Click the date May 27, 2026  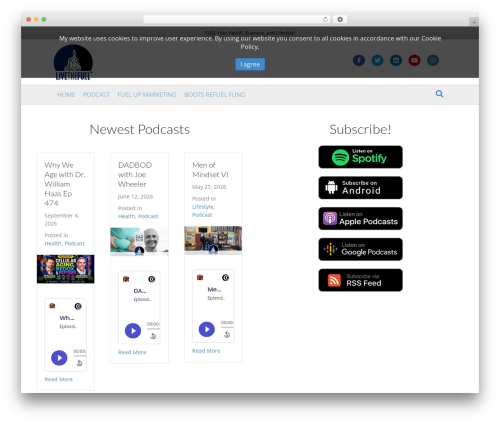tap(209, 187)
